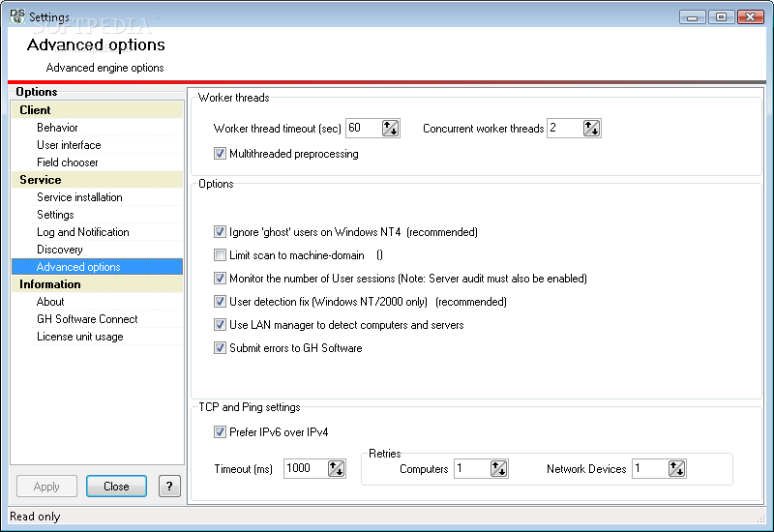The image size is (774, 532).
Task: Toggle Monitor the number of User sessions
Action: pyautogui.click(x=220, y=279)
